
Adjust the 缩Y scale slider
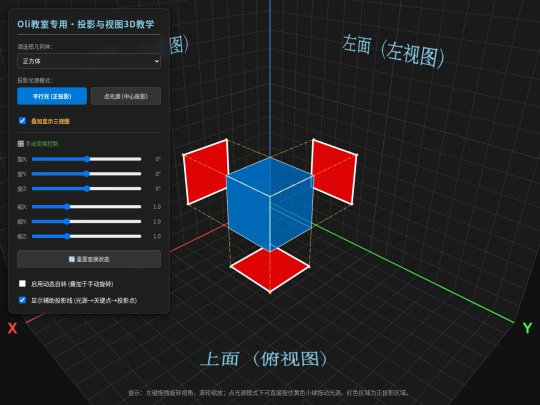point(86,221)
